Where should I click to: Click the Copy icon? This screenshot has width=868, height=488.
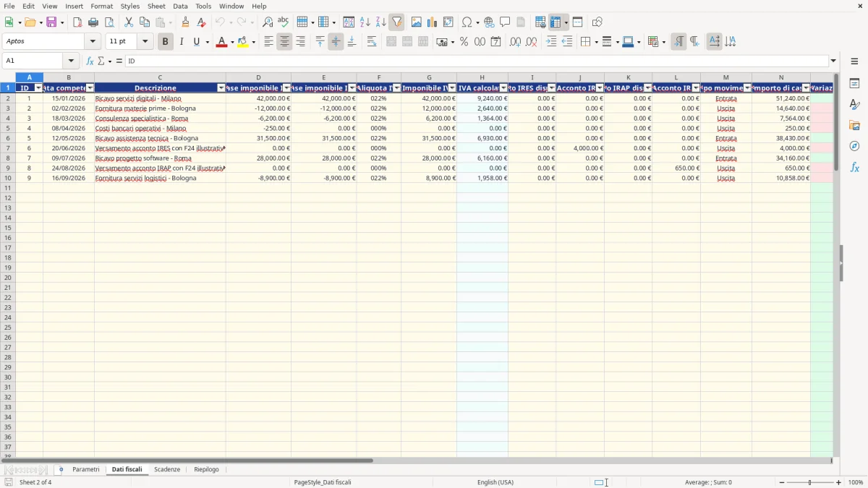point(145,22)
